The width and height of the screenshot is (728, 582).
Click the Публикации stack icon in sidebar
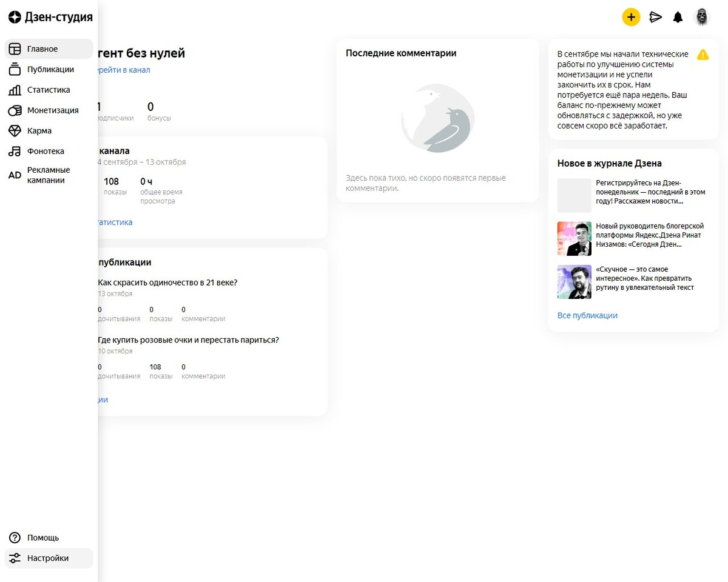click(x=15, y=70)
